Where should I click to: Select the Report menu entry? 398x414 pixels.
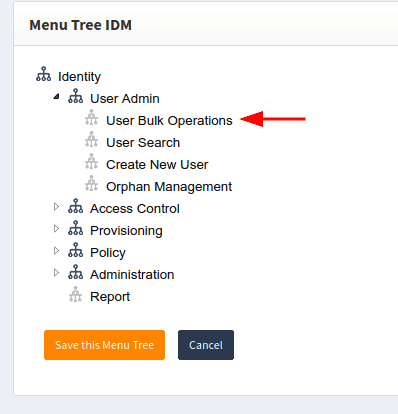coord(110,297)
